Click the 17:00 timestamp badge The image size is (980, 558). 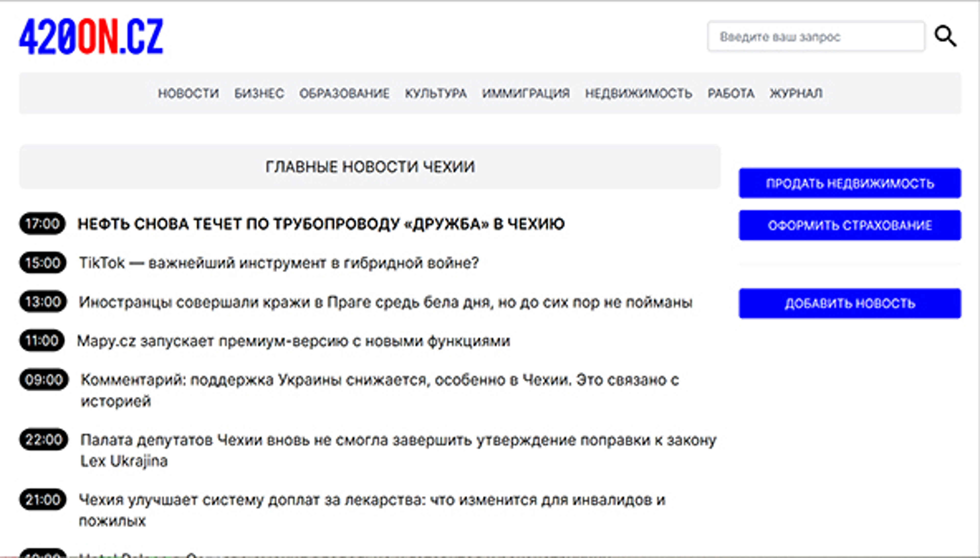(x=43, y=224)
